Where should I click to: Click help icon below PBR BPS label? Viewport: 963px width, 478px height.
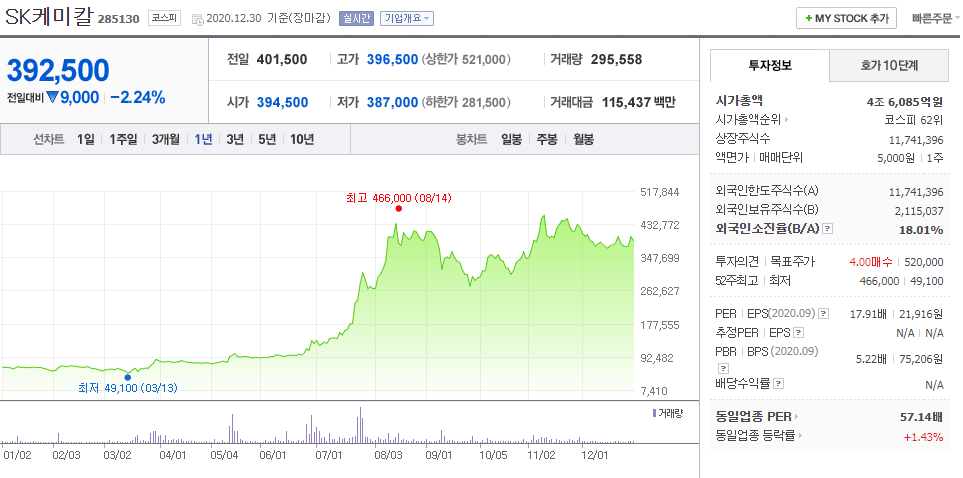pos(723,368)
